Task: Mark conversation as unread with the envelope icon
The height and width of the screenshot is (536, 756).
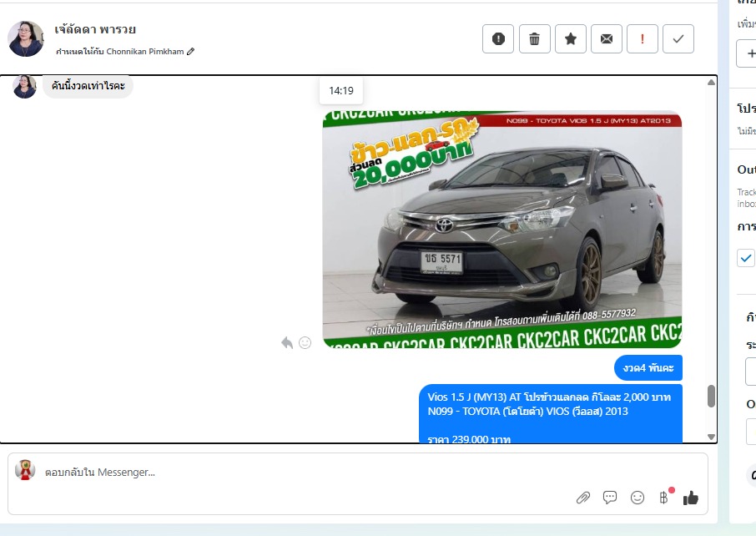Action: click(x=607, y=38)
